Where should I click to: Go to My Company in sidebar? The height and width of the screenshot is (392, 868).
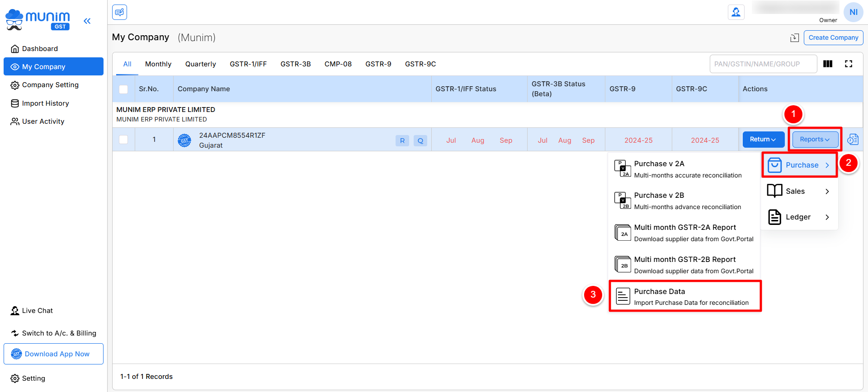[53, 66]
